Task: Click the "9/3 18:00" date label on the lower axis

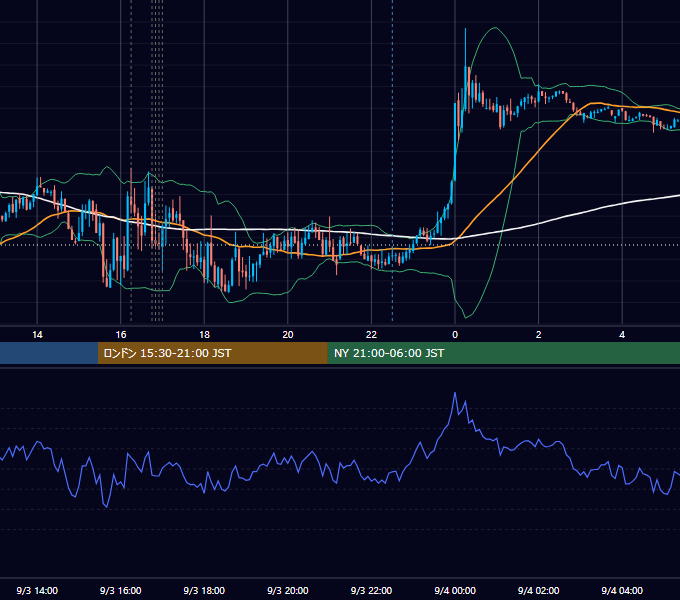Action: click(x=204, y=591)
